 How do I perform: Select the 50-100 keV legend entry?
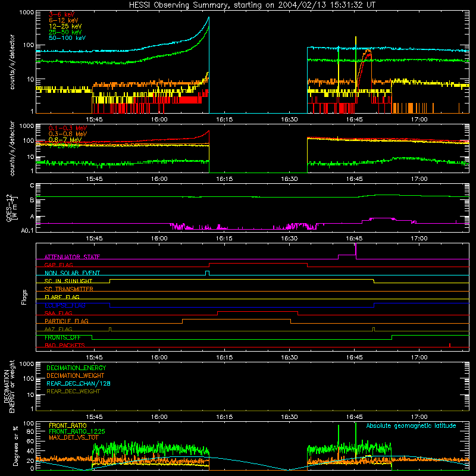pyautogui.click(x=67, y=38)
